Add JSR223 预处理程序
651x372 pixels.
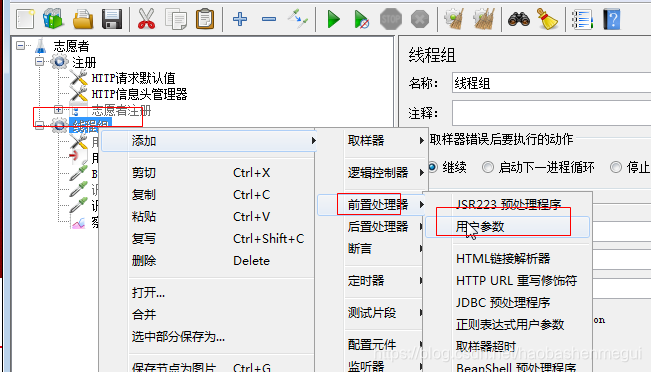(508, 204)
